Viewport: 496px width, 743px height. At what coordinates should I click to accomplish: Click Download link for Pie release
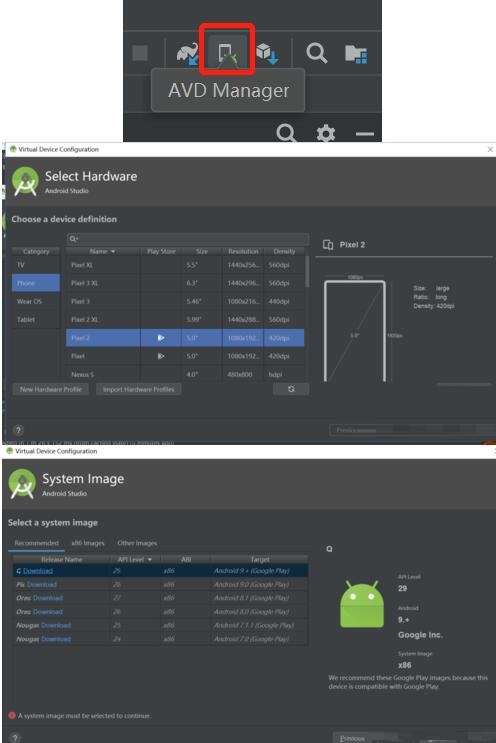pos(42,585)
